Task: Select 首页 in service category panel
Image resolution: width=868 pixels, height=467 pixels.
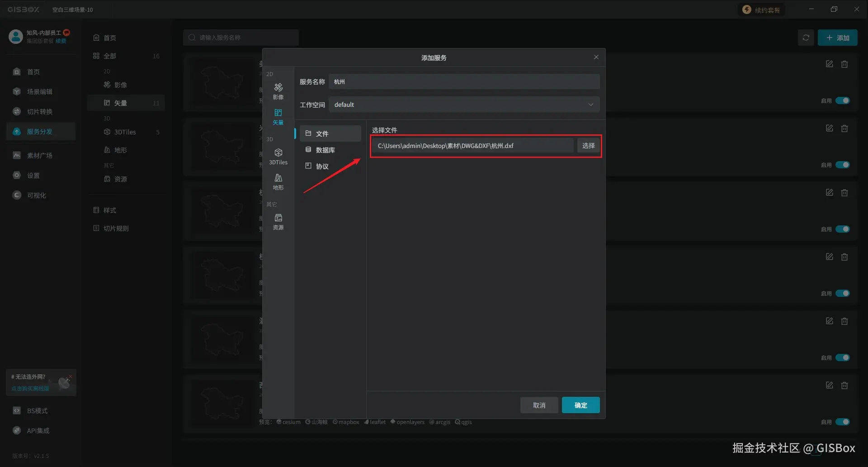Action: click(127, 38)
